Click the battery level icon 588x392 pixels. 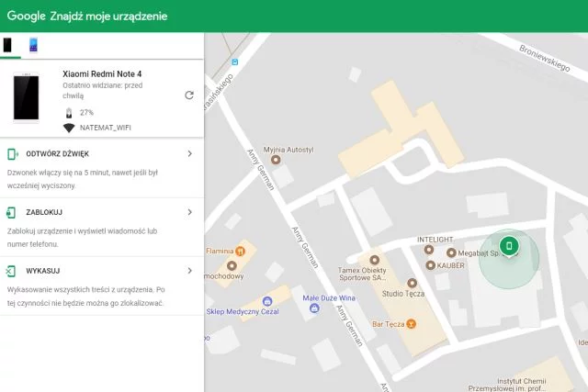pyautogui.click(x=69, y=112)
